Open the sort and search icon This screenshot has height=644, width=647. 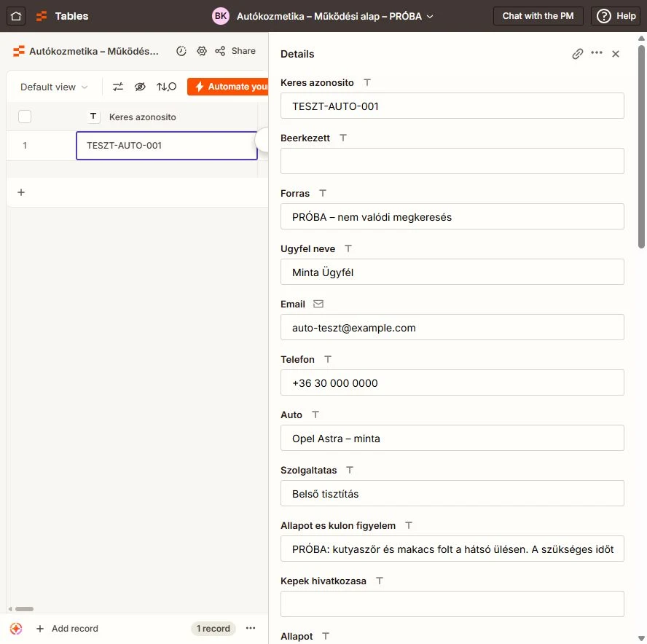point(166,87)
